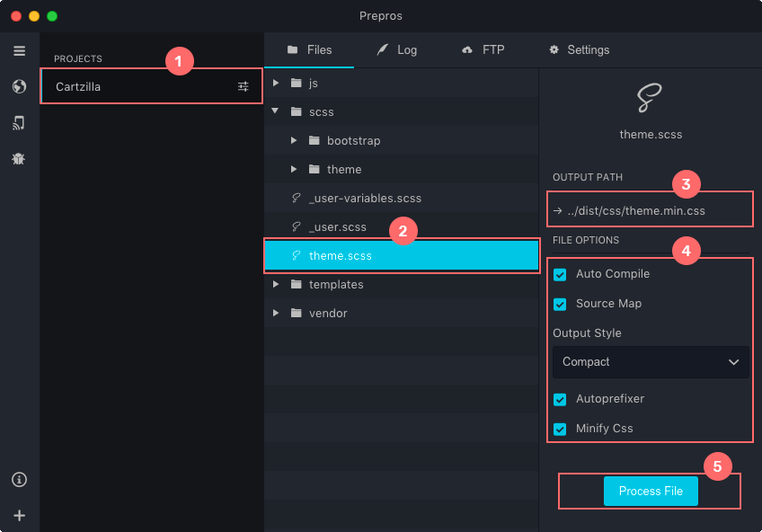Image resolution: width=762 pixels, height=532 pixels.
Task: Click the plus icon to add project
Action: [x=19, y=516]
